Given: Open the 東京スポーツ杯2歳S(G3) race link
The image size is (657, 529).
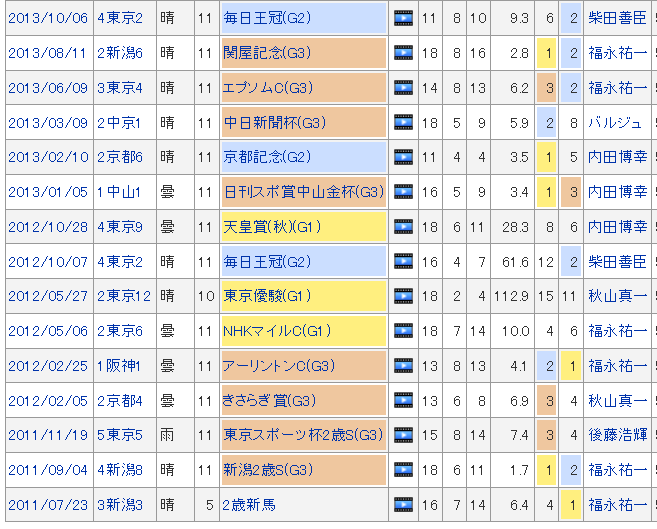Looking at the screenshot, I should [303, 435].
